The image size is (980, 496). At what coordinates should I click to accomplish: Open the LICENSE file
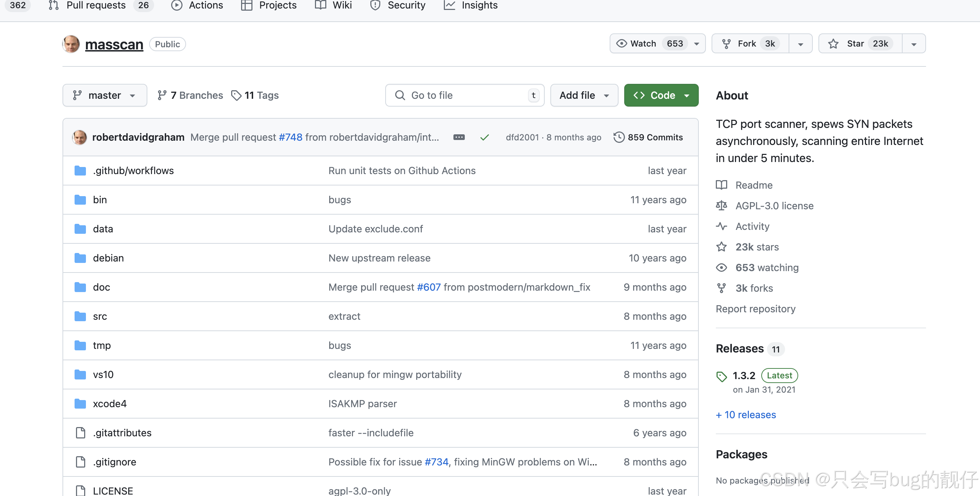[113, 491]
